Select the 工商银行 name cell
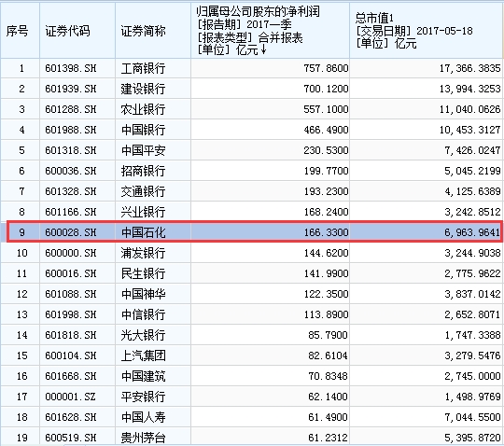 [143, 68]
